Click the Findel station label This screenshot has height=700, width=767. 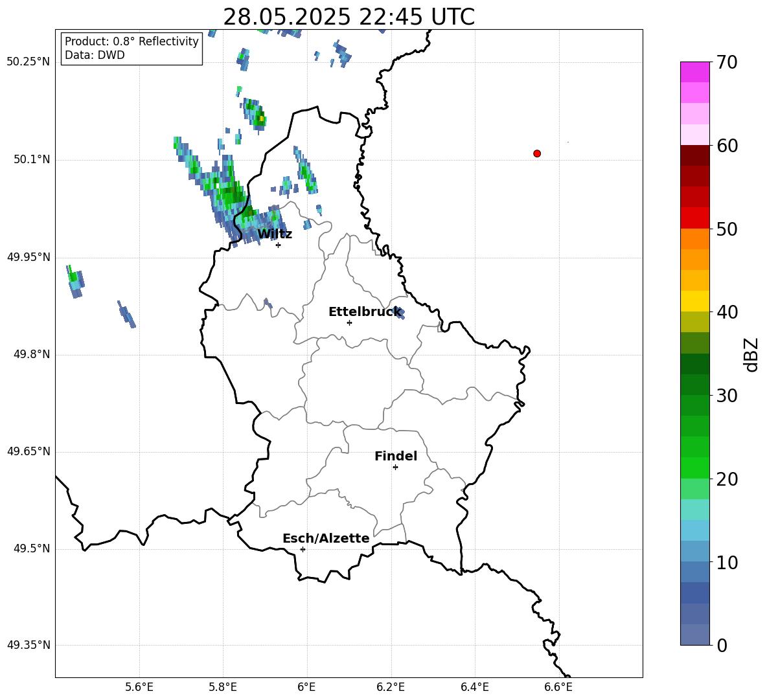pos(396,456)
